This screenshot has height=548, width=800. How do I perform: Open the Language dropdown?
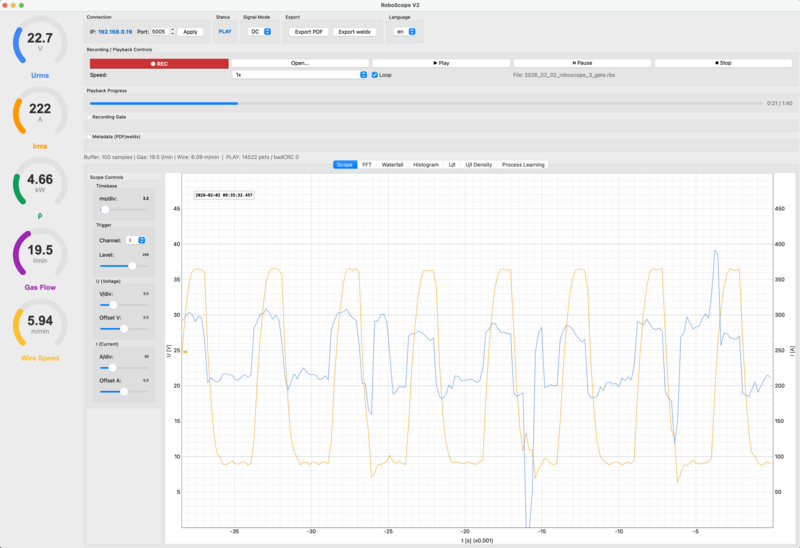coord(405,32)
